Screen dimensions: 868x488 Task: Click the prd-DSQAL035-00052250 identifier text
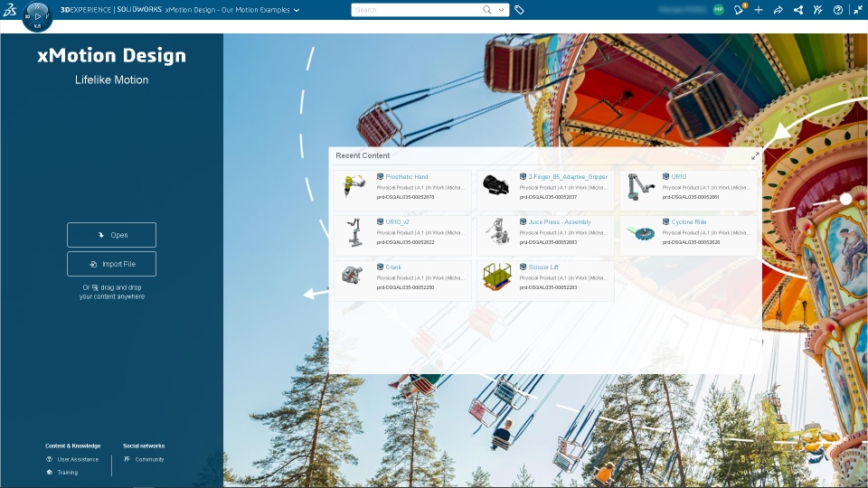(405, 287)
